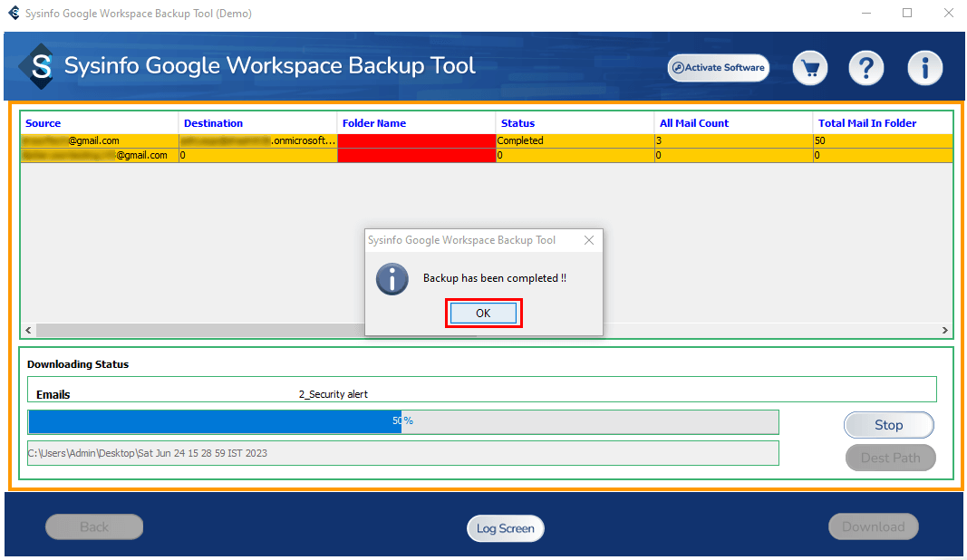967x560 pixels.
Task: Click the shopping cart purchase icon
Action: click(x=810, y=68)
